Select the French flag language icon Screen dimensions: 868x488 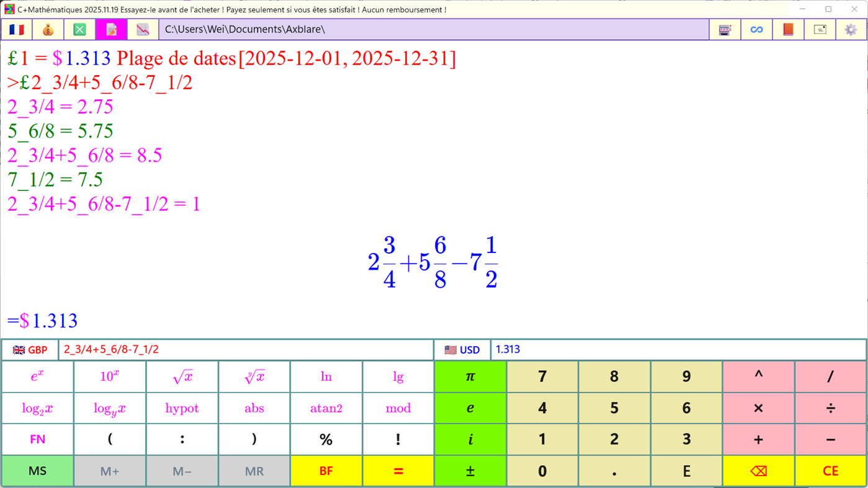[x=17, y=29]
